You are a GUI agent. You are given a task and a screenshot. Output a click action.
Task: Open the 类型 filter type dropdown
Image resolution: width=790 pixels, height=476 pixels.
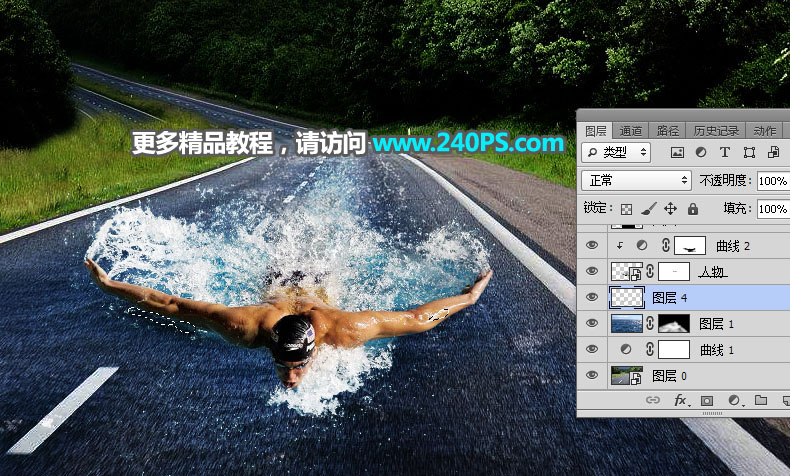tap(616, 153)
